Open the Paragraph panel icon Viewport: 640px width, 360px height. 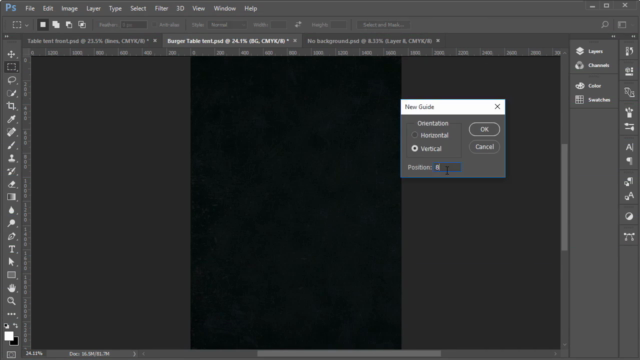click(x=629, y=161)
